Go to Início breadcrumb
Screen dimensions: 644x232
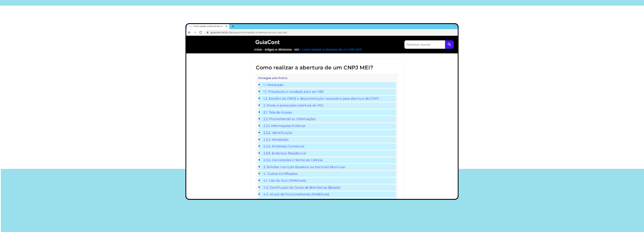tap(258, 49)
